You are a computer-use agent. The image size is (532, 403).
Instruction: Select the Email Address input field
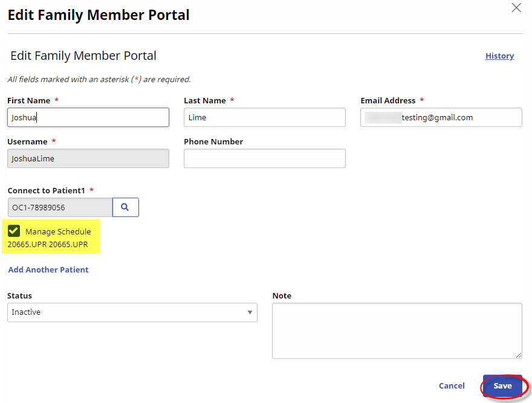point(441,117)
